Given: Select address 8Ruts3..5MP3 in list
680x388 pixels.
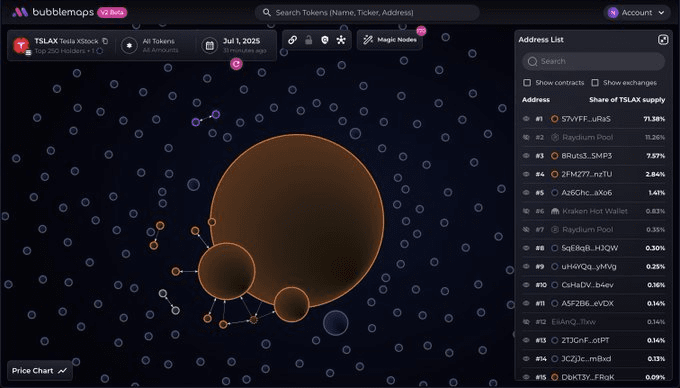Looking at the screenshot, I should coord(586,156).
